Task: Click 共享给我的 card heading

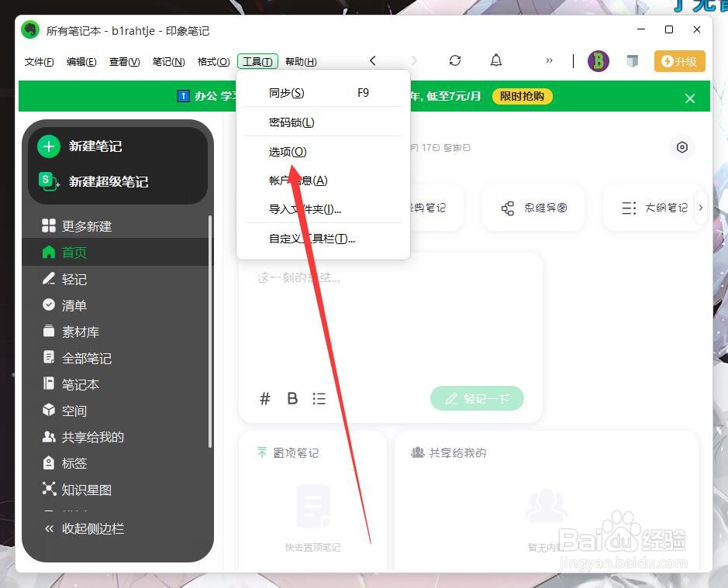Action: click(449, 452)
